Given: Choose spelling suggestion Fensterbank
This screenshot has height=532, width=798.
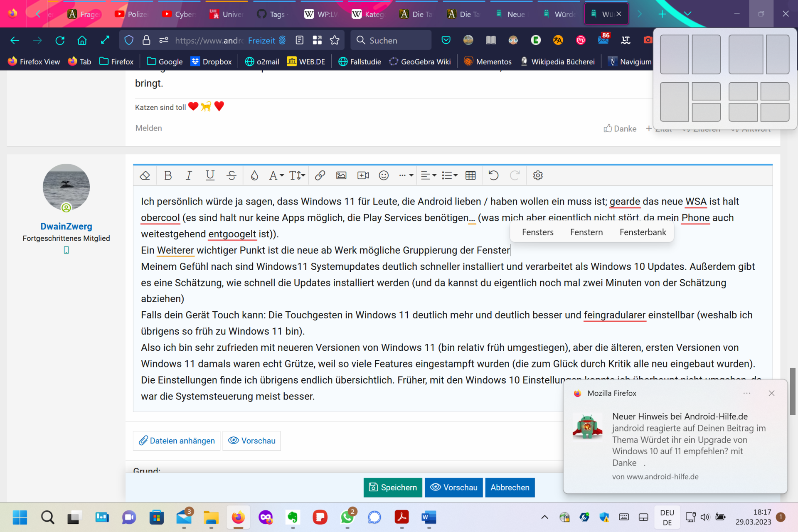Looking at the screenshot, I should point(643,232).
